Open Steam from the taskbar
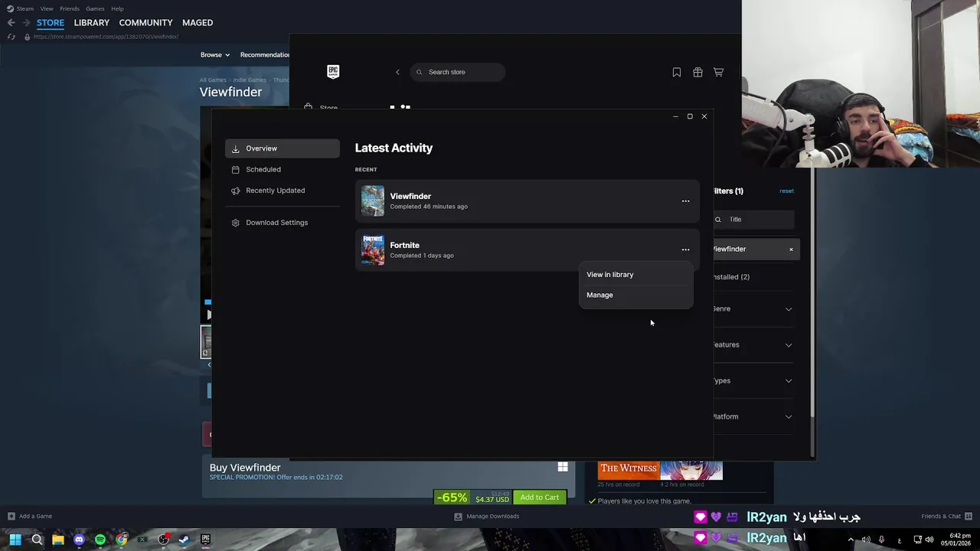980x551 pixels. tap(185, 540)
